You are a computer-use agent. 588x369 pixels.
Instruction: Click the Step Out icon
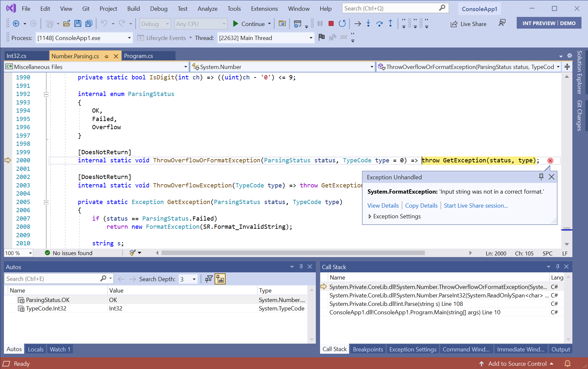[390, 23]
